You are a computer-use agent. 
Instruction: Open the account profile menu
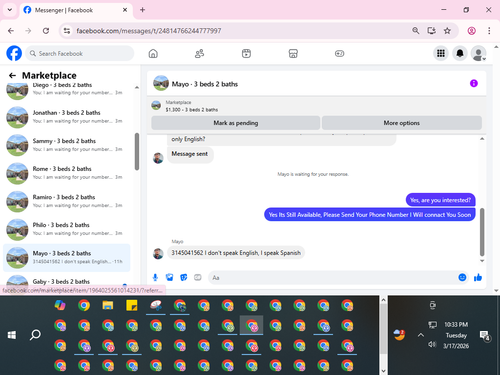point(478,53)
